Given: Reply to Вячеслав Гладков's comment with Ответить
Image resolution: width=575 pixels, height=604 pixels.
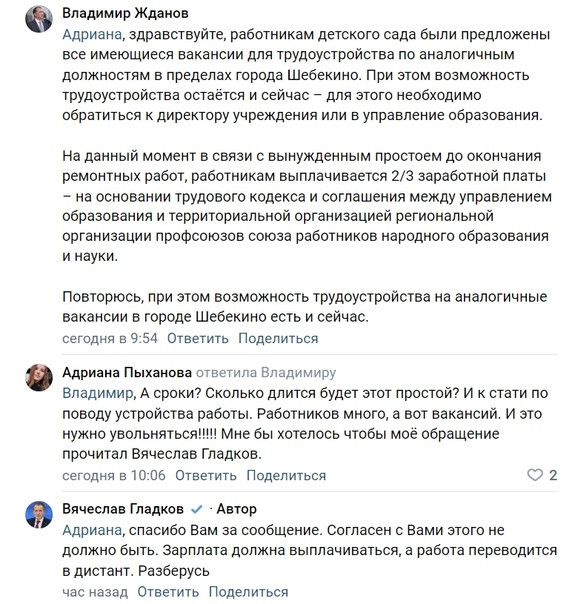Looking at the screenshot, I should point(168,592).
